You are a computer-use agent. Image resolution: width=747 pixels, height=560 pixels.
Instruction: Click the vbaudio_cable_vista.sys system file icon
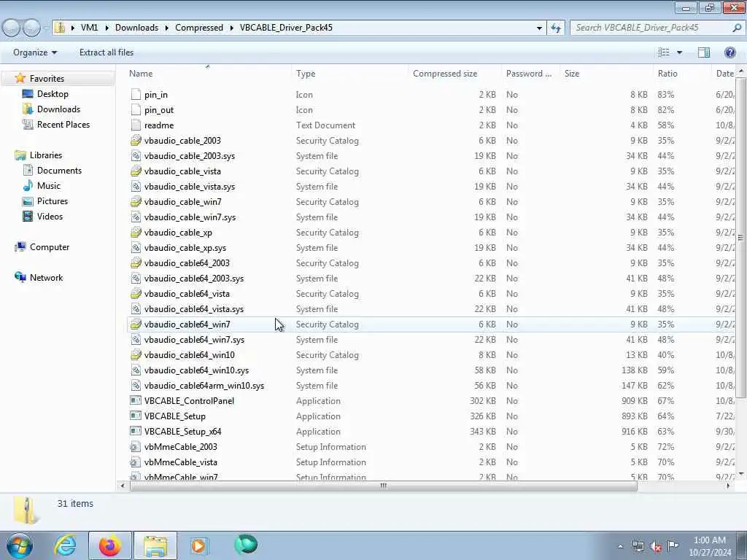136,186
